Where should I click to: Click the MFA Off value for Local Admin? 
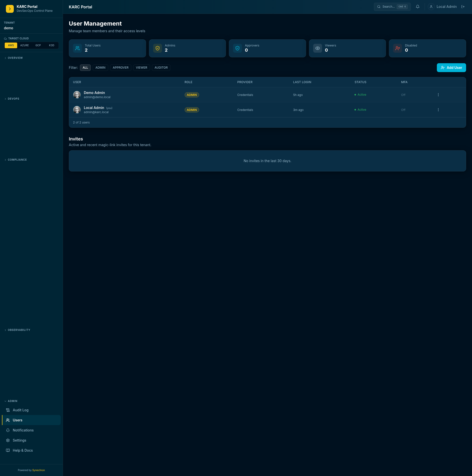coord(403,110)
